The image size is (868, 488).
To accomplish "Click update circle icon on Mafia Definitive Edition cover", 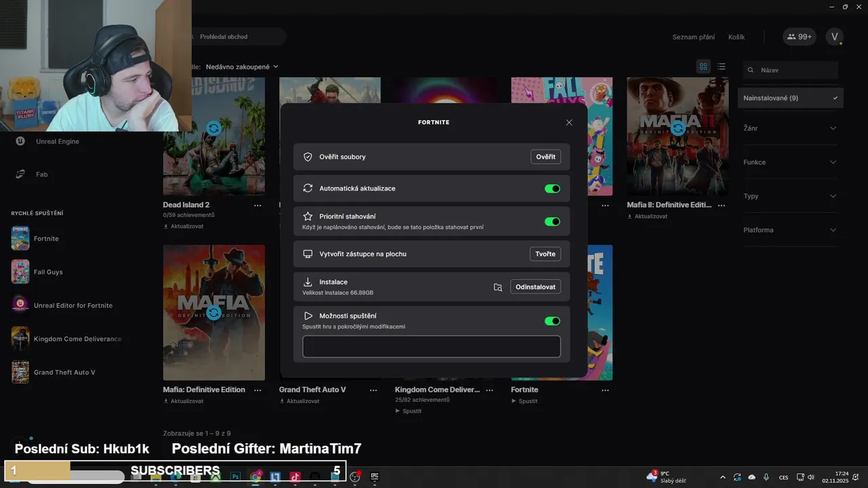I will point(214,312).
